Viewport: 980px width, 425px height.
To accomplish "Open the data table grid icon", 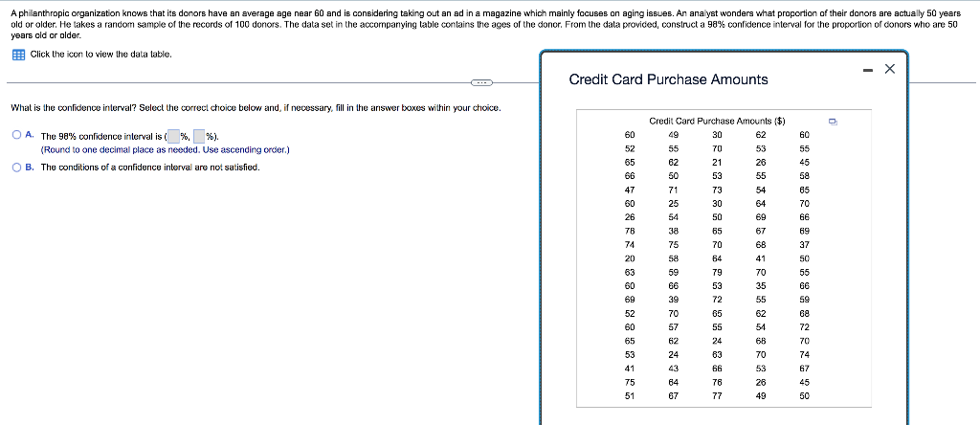I will [19, 55].
